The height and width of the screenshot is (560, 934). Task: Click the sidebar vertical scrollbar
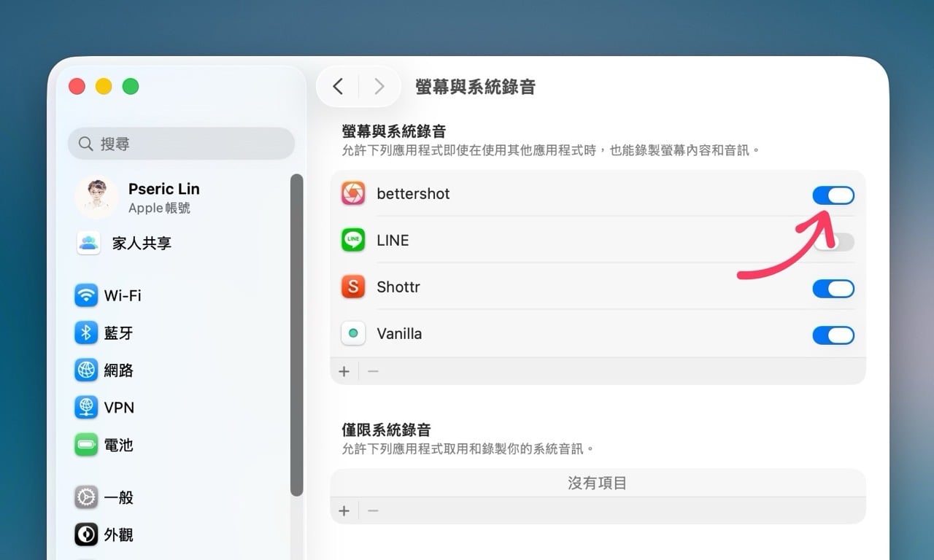point(296,335)
